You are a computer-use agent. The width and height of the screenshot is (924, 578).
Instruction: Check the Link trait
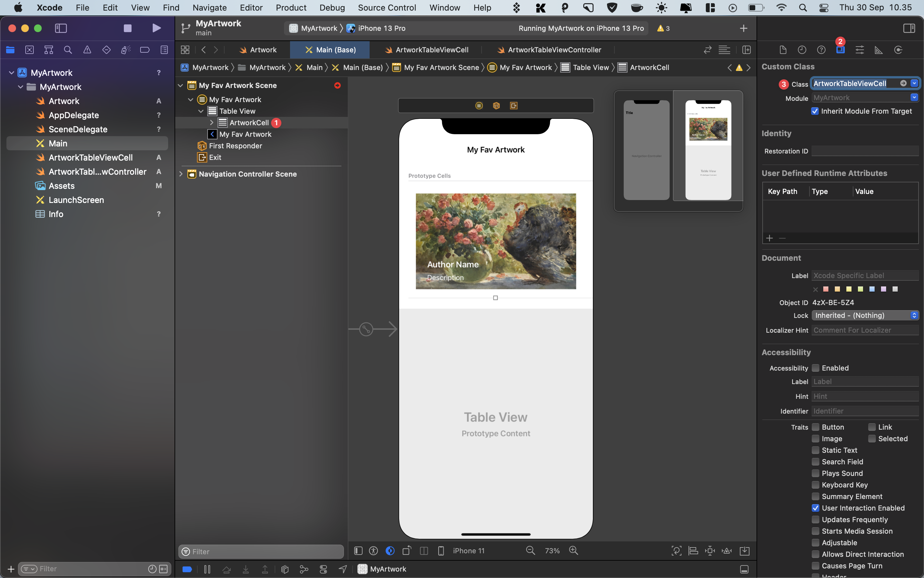[872, 427]
